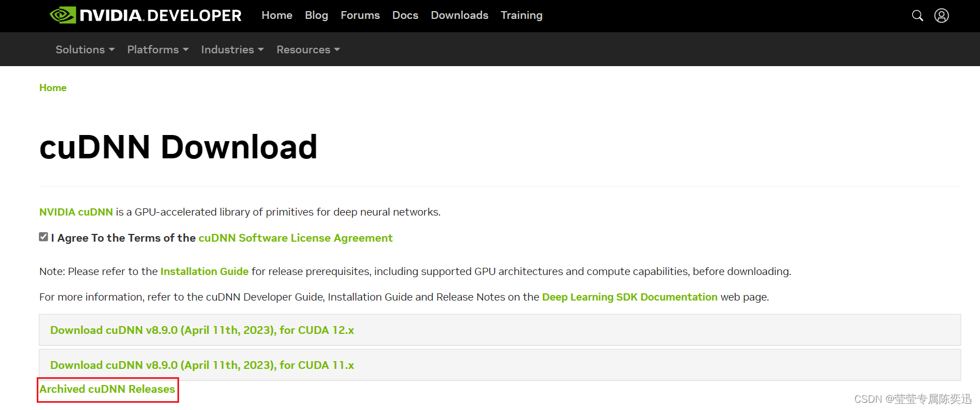Open cuDNN Software License Agreement link
This screenshot has width=980, height=410.
(x=295, y=238)
